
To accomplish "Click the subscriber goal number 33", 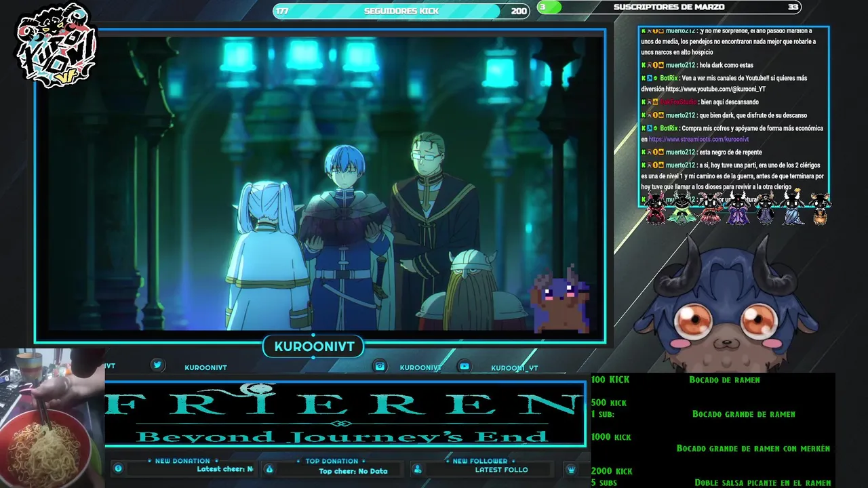I will tap(793, 7).
